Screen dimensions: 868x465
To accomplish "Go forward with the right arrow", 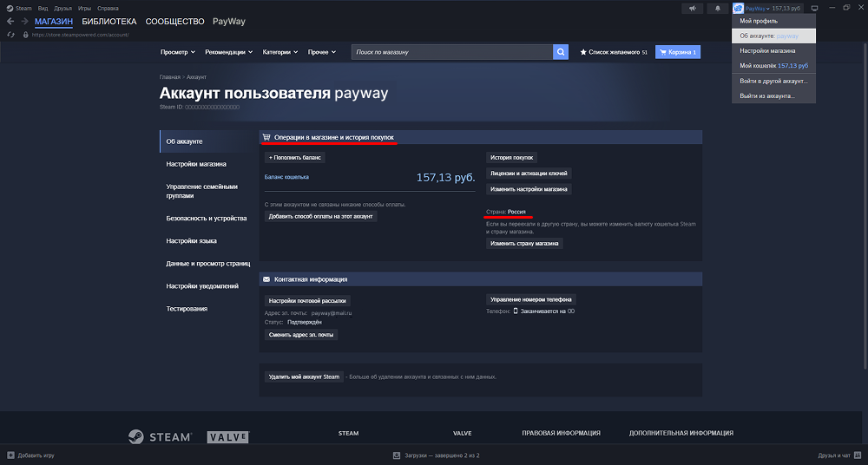I will (x=24, y=21).
